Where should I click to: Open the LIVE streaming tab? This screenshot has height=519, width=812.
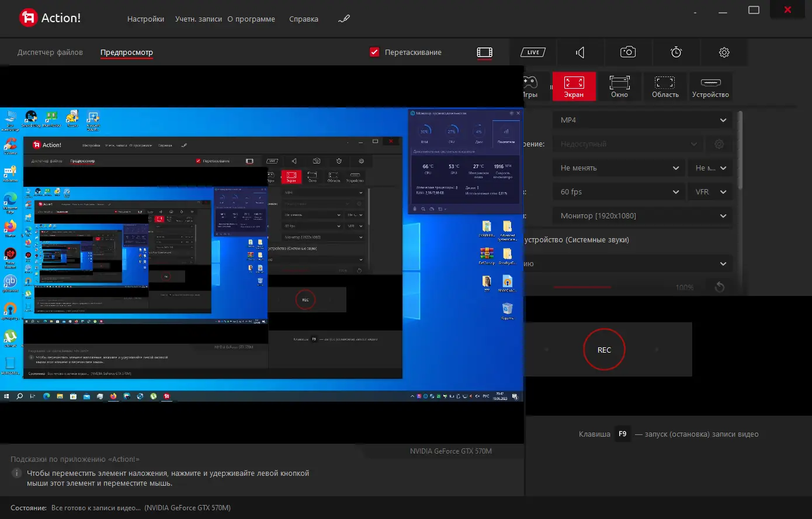[533, 53]
